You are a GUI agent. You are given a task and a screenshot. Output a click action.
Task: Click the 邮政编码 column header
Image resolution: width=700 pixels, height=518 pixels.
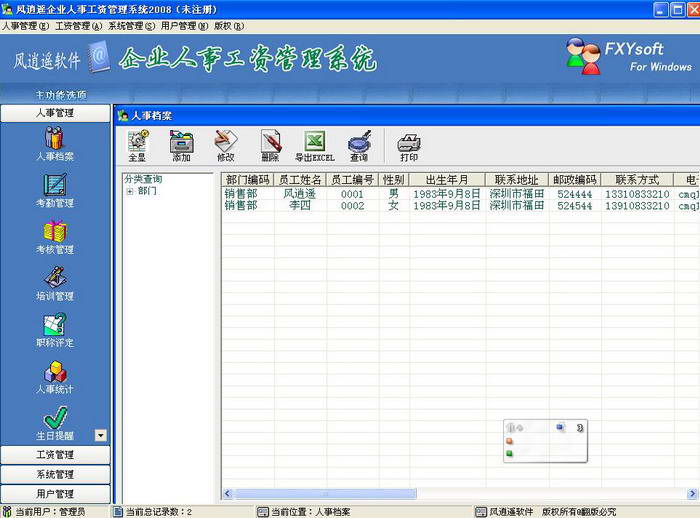[x=575, y=180]
